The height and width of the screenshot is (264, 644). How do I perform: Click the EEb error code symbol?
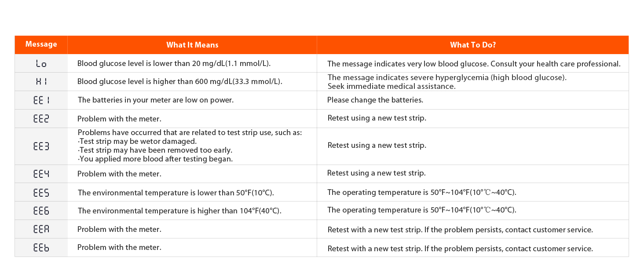(41, 248)
